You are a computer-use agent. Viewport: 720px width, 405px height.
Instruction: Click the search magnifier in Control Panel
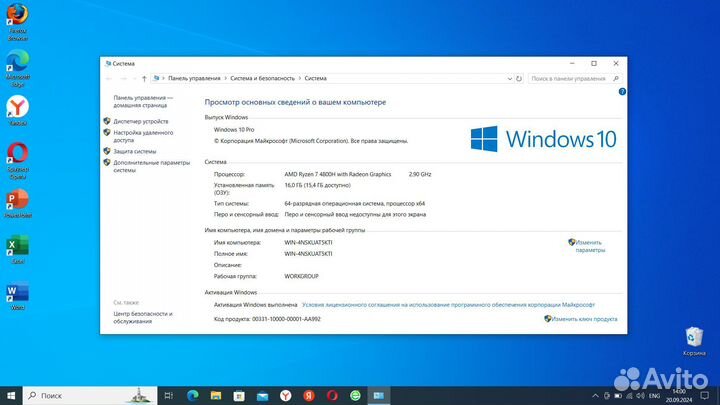[616, 79]
